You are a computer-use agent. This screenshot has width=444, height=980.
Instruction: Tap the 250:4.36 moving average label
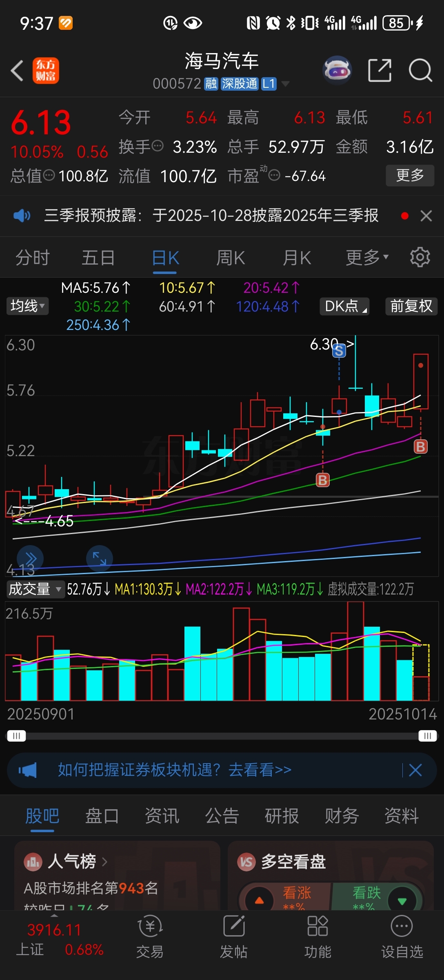[98, 325]
